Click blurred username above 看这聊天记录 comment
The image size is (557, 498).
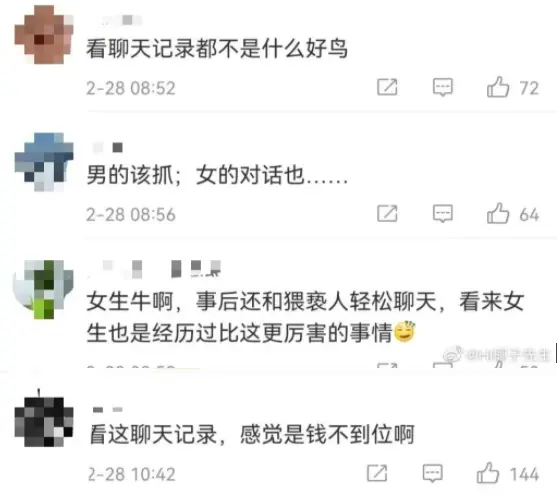[x=108, y=410]
